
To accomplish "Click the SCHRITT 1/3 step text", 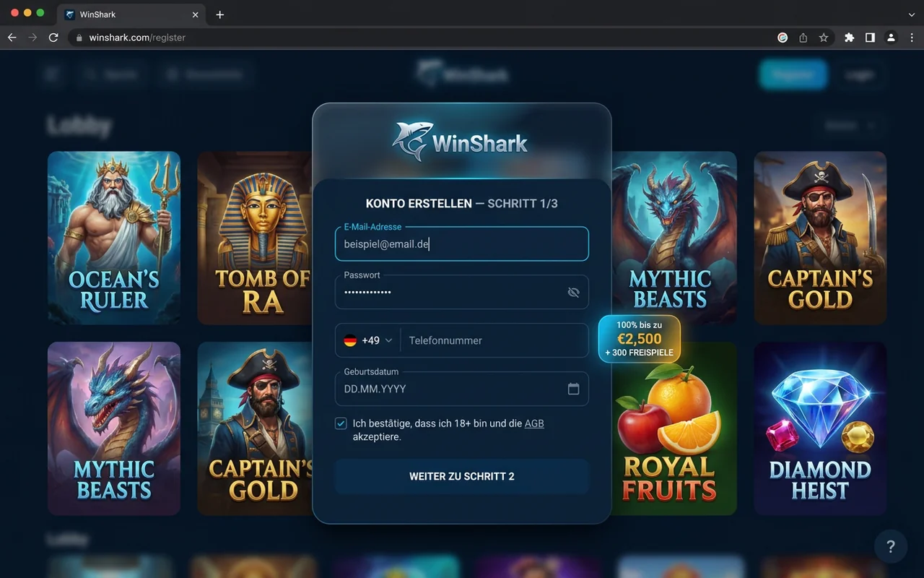I will tap(523, 204).
